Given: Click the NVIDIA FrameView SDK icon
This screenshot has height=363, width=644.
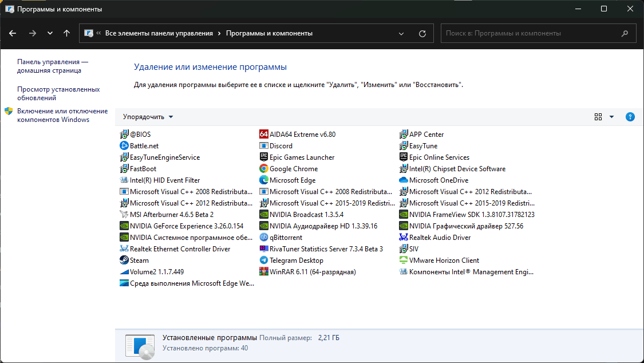Looking at the screenshot, I should [404, 214].
